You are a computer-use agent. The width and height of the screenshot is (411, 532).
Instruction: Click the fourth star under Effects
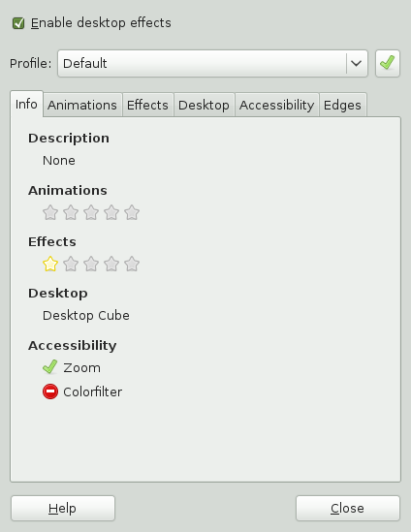[111, 264]
